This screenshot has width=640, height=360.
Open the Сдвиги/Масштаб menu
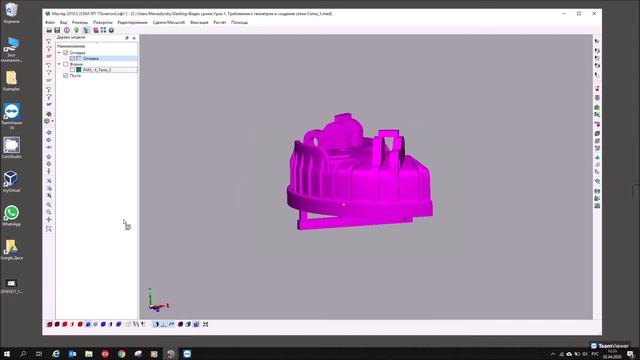[x=169, y=22]
